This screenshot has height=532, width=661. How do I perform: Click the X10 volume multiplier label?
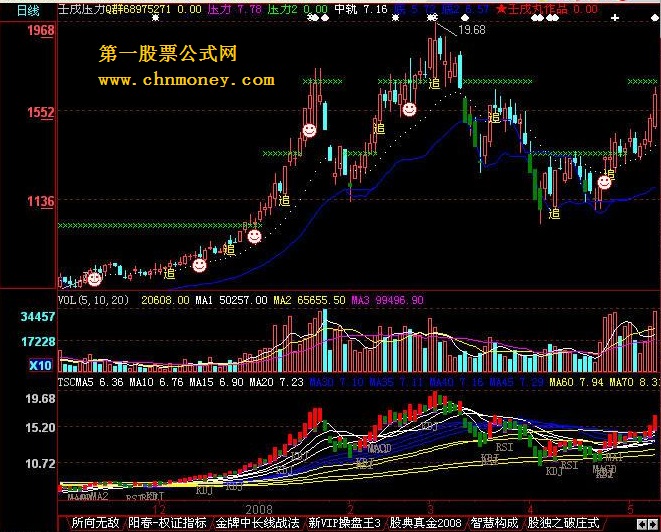(x=40, y=365)
